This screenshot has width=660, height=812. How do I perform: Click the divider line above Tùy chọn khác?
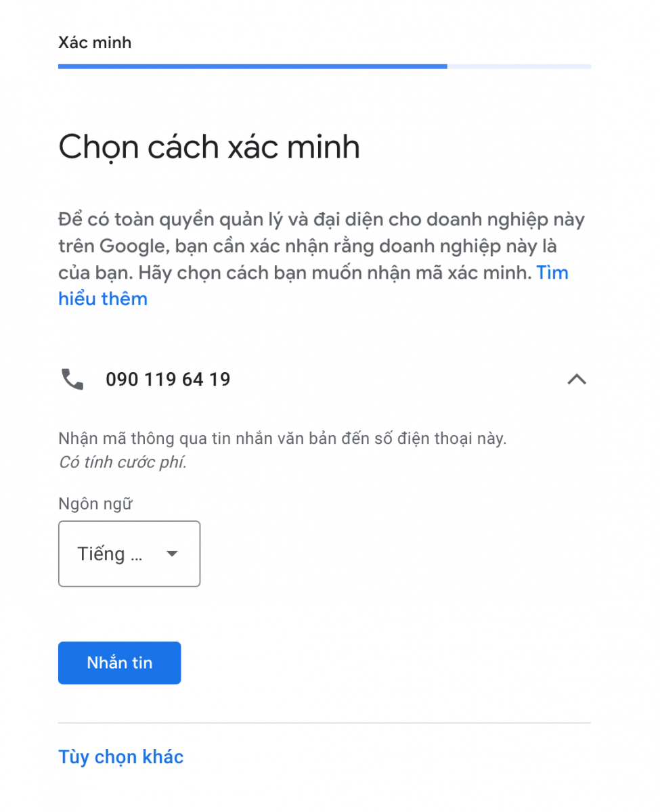(325, 723)
